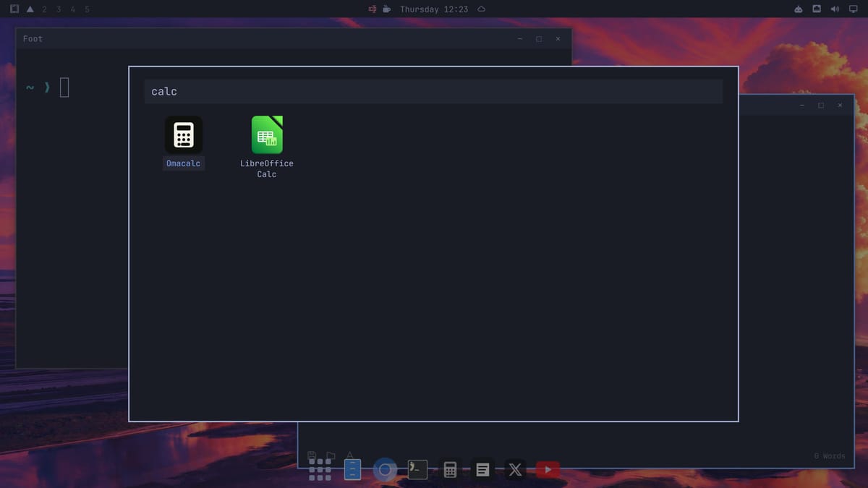Click the cloud weather icon beside the clock
Screen dimensions: 868x488
[482, 9]
